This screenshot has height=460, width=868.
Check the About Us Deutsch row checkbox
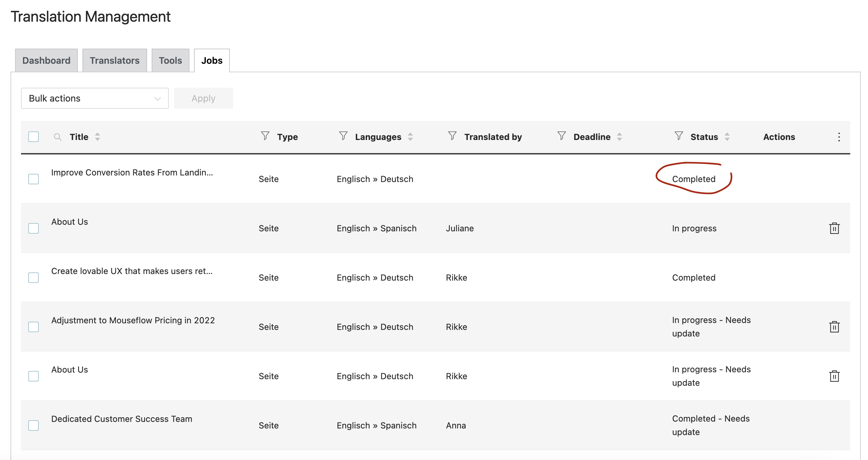click(33, 376)
